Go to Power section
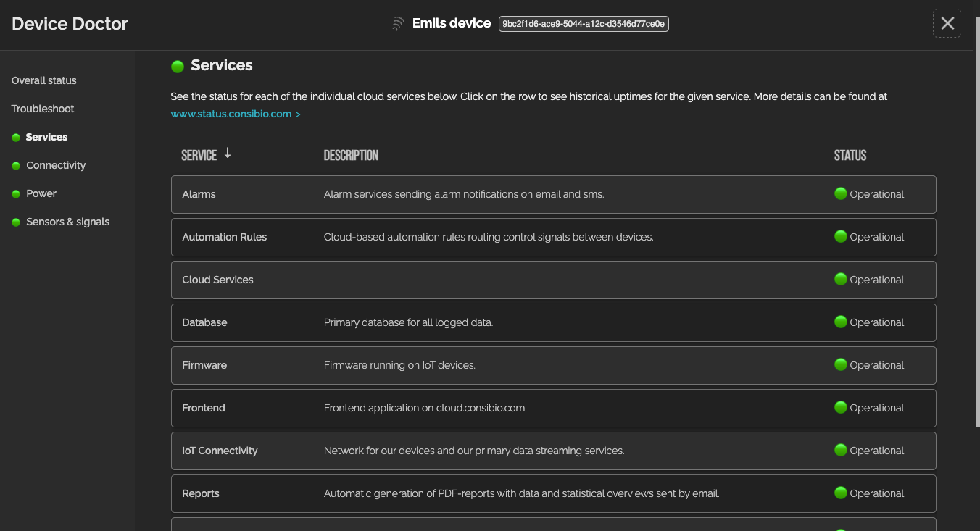Screen dimensions: 980x531 tap(41, 193)
